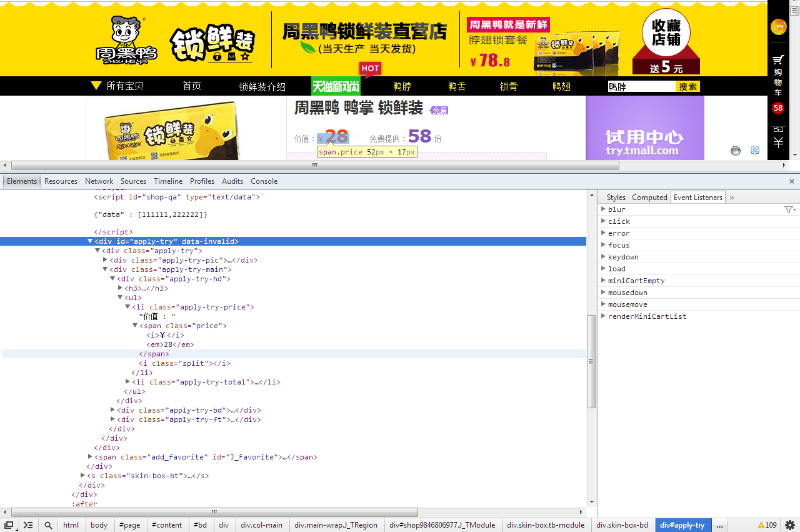This screenshot has height=532, width=800.
Task: Expand div class apply-try-pic node
Action: (x=105, y=260)
